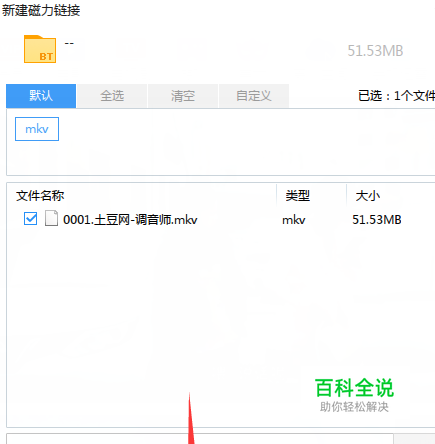Viewport: 435px width, 444px height.
Task: Toggle the mkv file type filter
Action: click(x=37, y=129)
